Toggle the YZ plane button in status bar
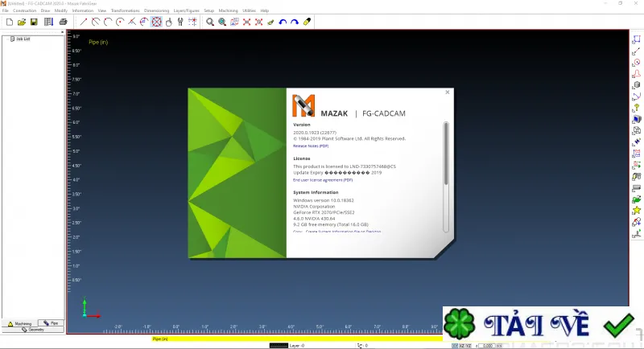 (469, 346)
